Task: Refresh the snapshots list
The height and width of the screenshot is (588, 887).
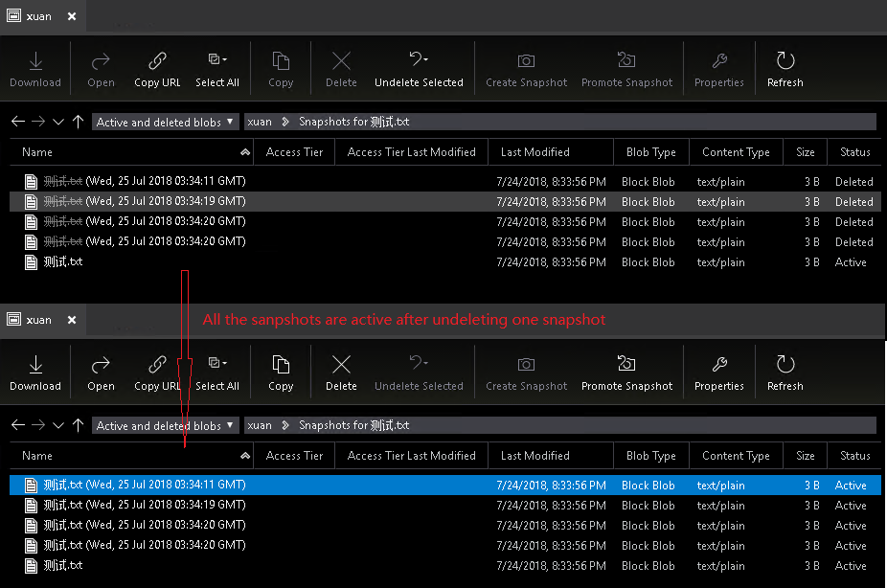Action: tap(785, 67)
